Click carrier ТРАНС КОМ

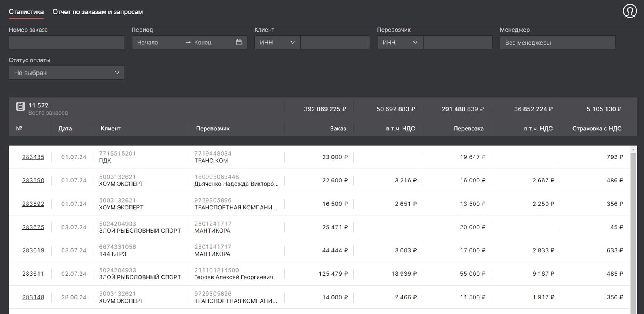[211, 161]
